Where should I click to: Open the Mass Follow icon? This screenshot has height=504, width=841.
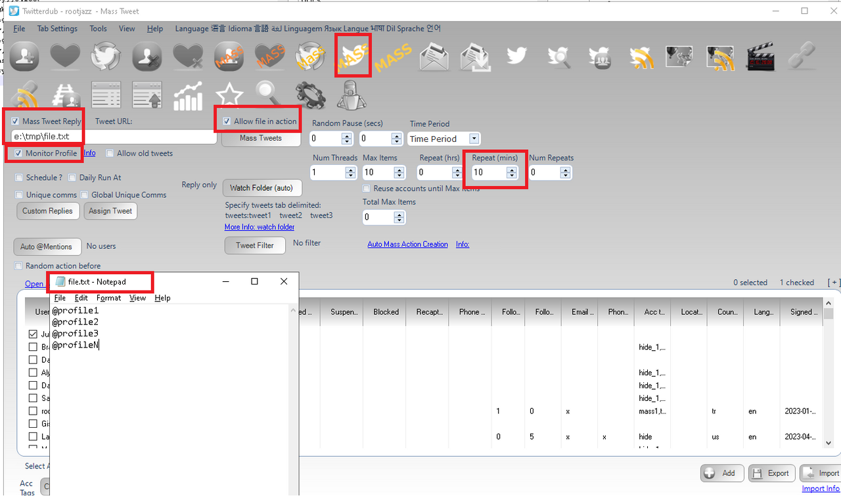229,57
